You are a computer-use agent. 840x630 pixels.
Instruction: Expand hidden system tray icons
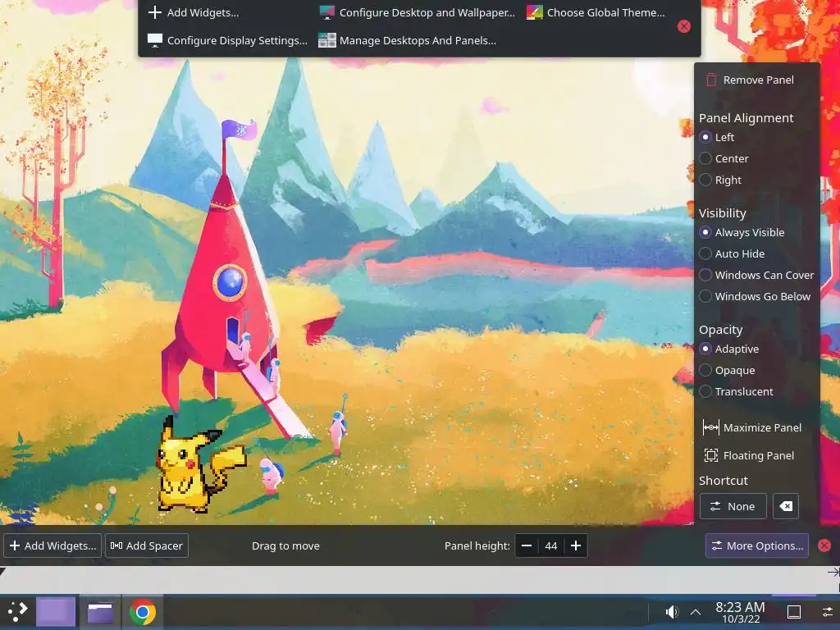pos(696,612)
